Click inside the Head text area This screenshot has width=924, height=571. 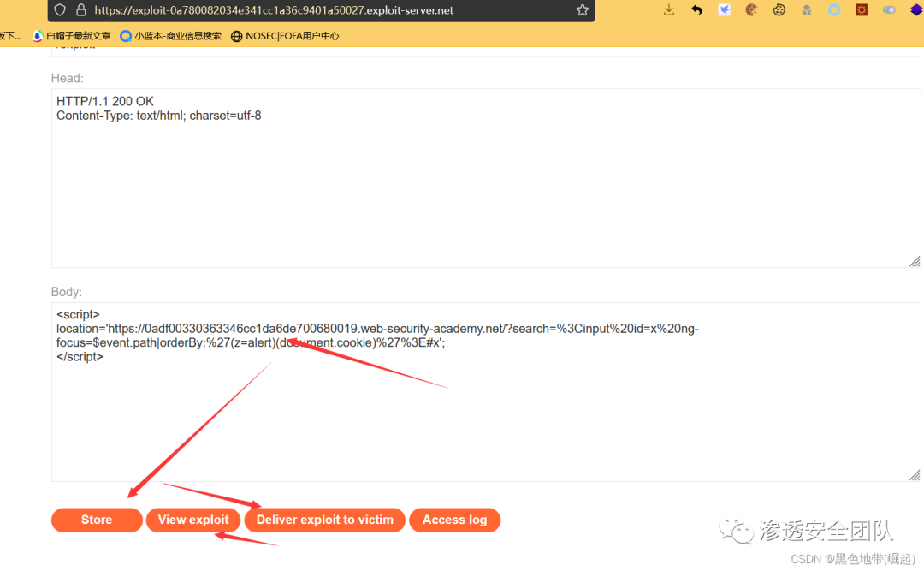click(x=486, y=178)
